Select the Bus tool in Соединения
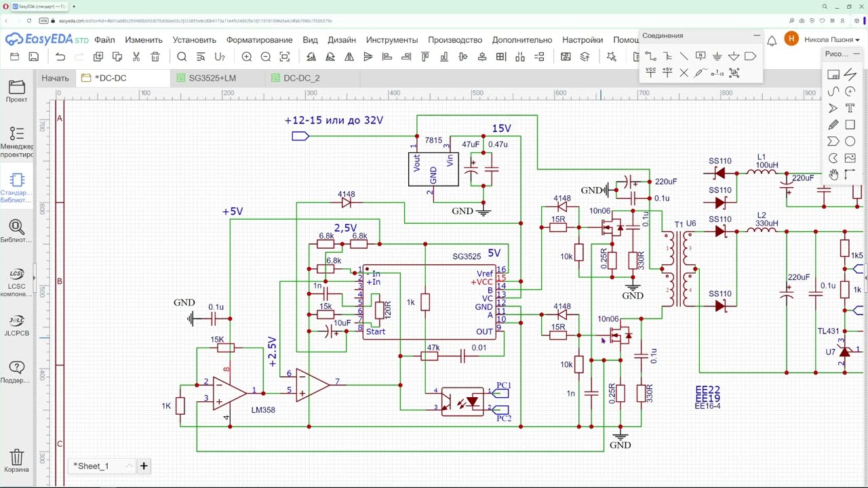Image resolution: width=868 pixels, height=488 pixels. click(x=667, y=56)
